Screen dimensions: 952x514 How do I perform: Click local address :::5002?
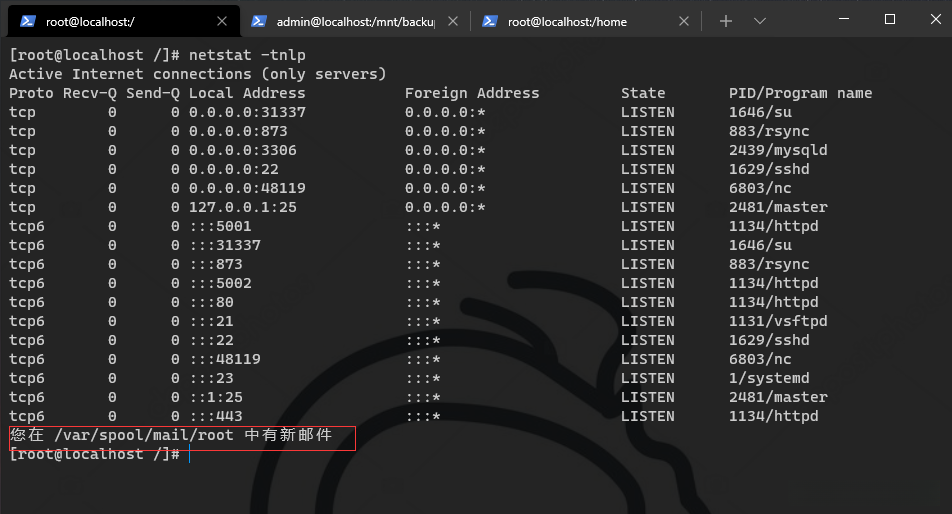tap(220, 283)
